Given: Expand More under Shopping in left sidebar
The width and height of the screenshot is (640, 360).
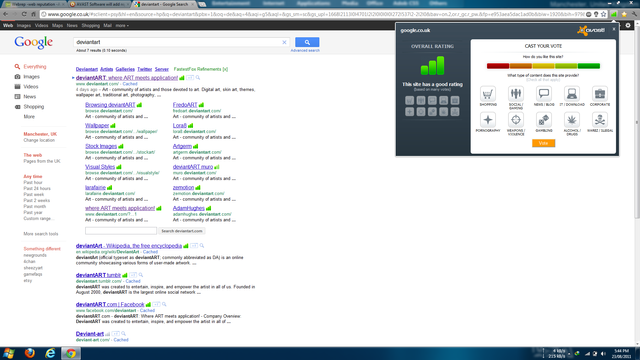Looking at the screenshot, I should tap(29, 117).
